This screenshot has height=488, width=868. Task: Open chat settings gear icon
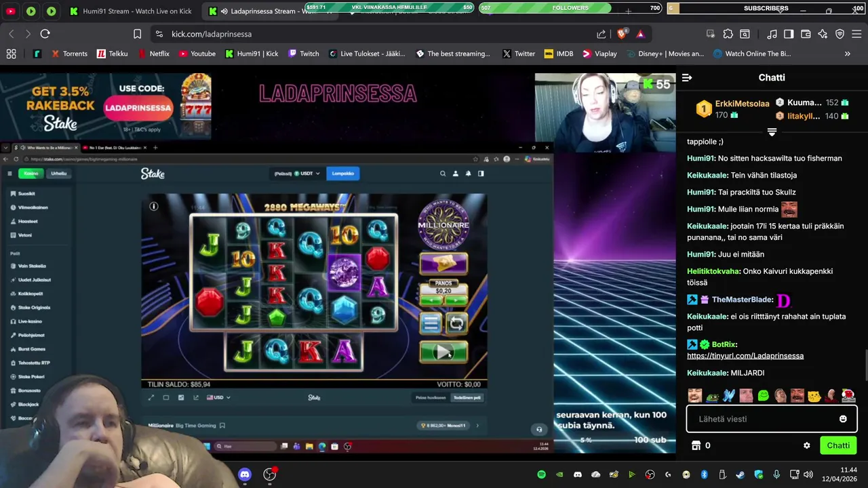tap(806, 445)
